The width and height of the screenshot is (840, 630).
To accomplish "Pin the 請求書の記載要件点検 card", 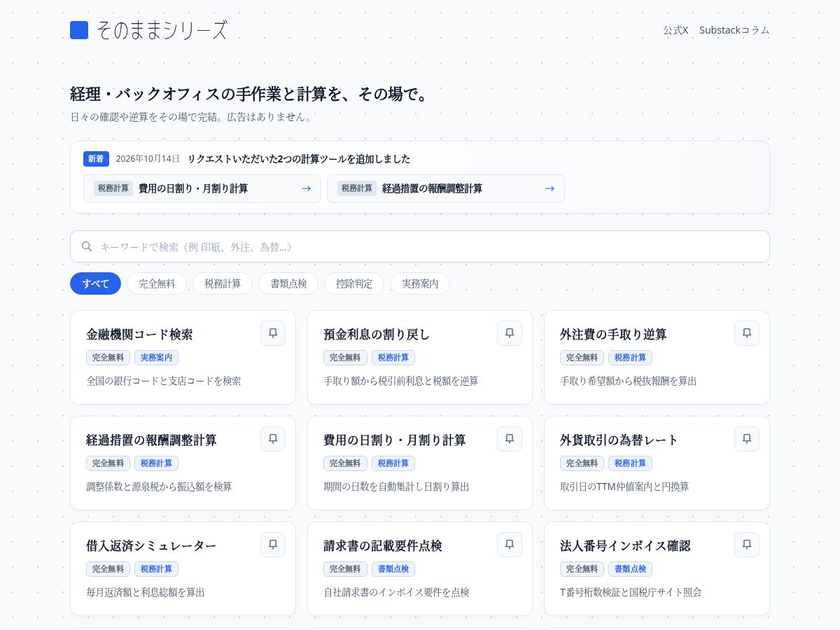I will (x=510, y=545).
